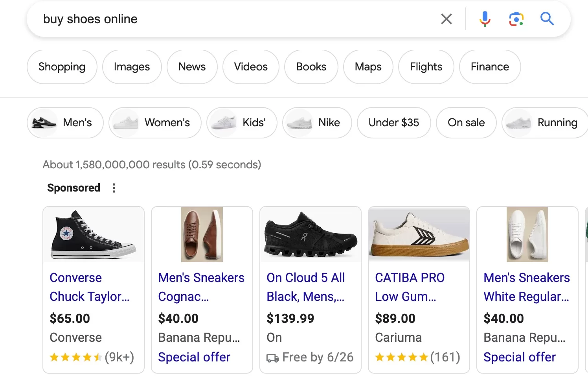588x387 pixels.
Task: Switch to the Images tab
Action: pos(132,67)
